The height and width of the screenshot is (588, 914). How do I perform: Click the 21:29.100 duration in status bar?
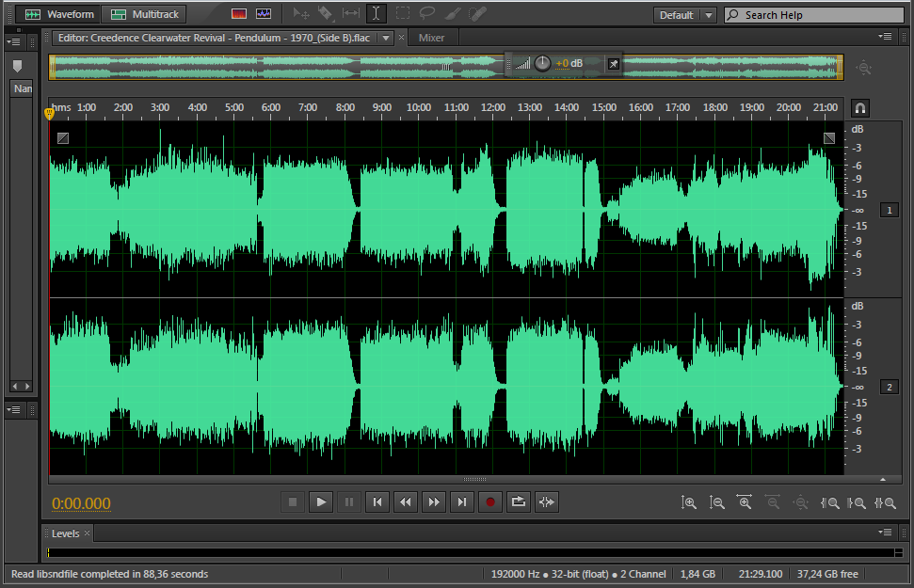tap(761, 574)
